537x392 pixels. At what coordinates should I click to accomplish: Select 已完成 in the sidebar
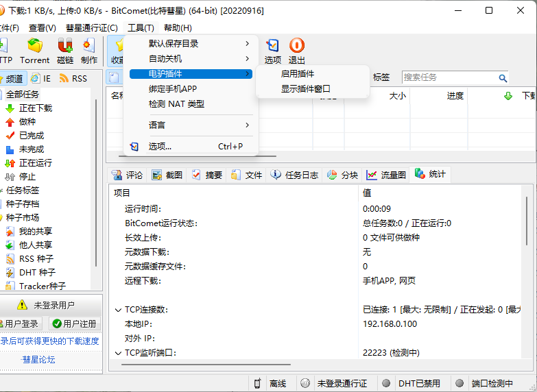pyautogui.click(x=25, y=136)
